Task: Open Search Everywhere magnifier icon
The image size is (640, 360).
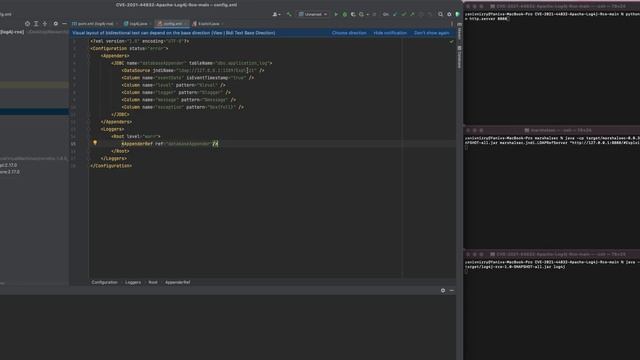Action: tap(440, 14)
